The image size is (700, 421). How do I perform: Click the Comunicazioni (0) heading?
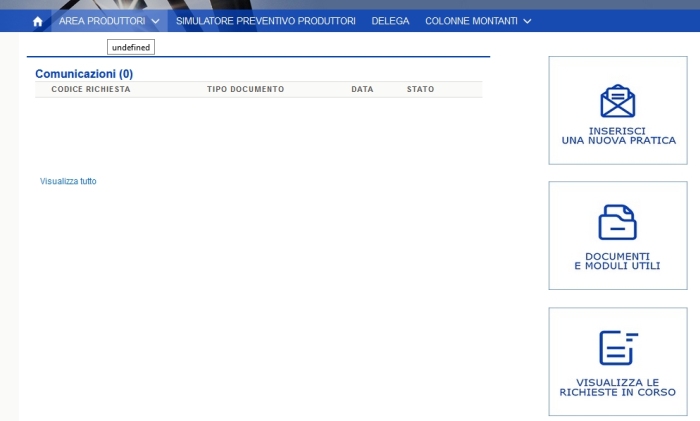click(x=84, y=74)
